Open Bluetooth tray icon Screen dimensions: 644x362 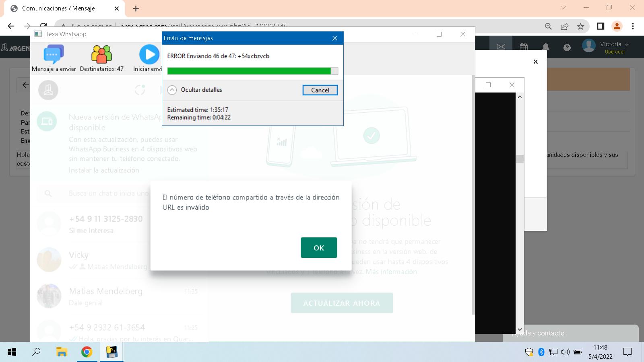(x=541, y=352)
